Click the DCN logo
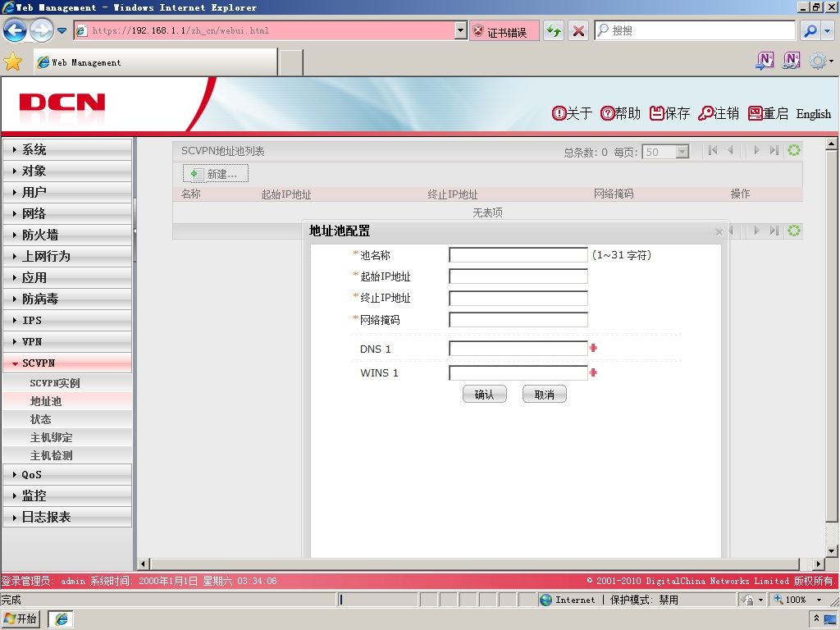This screenshot has width=840, height=630. coord(62,102)
